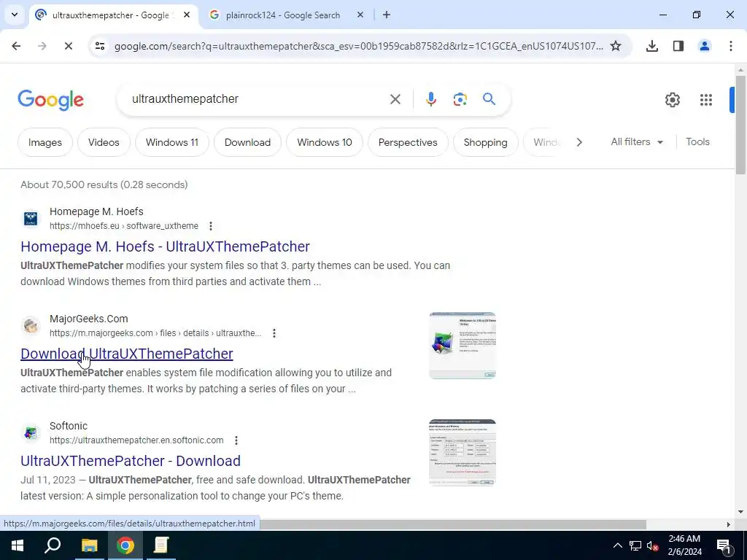Open Chrome downloads icon

pyautogui.click(x=651, y=46)
